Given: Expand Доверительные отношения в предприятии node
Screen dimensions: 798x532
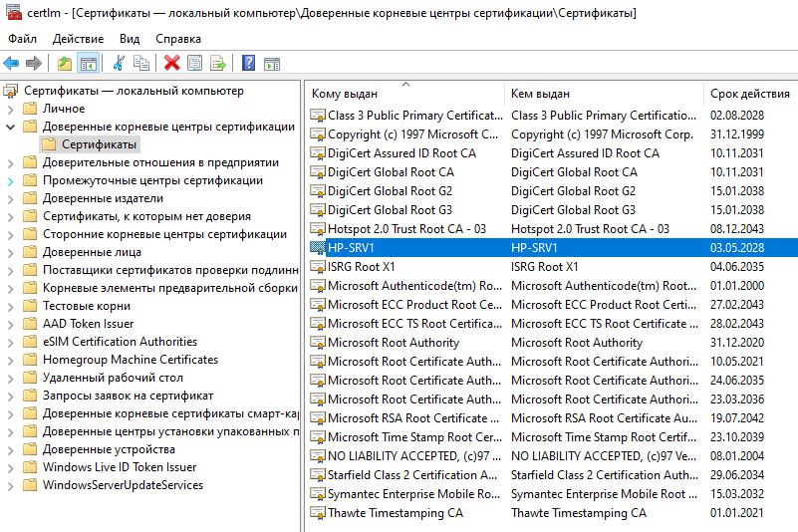Looking at the screenshot, I should pos(11,163).
